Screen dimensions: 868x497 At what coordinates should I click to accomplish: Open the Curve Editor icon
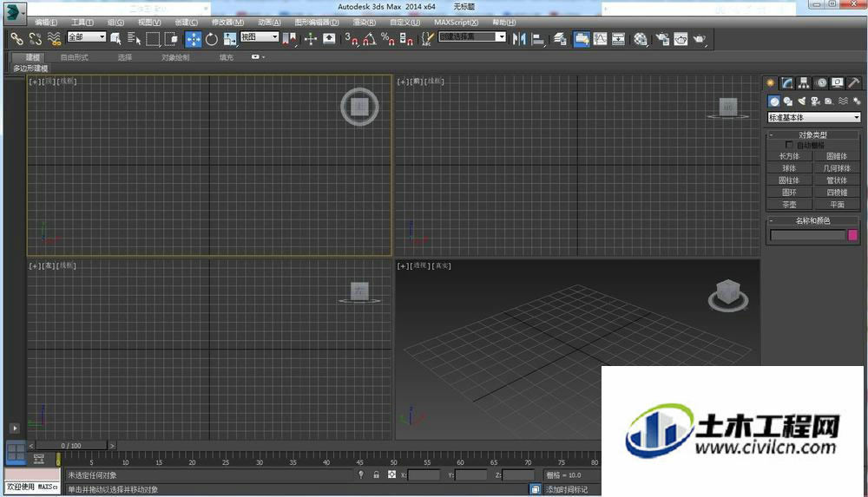click(600, 39)
